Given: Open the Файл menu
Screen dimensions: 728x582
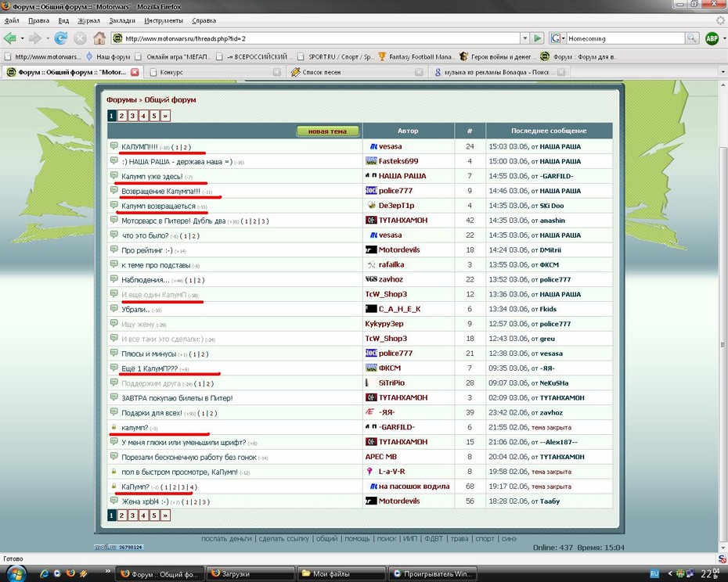Looking at the screenshot, I should [12, 20].
